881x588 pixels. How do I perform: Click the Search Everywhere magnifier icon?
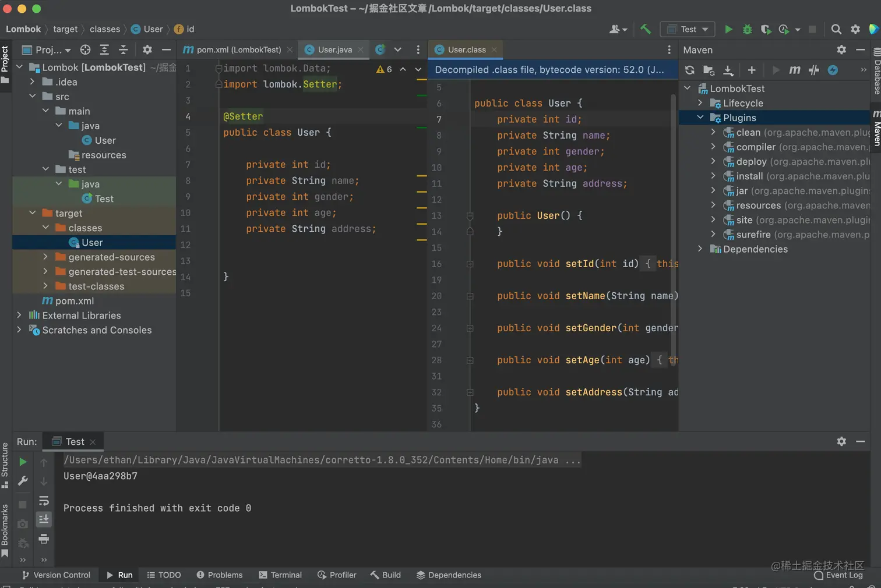pyautogui.click(x=836, y=29)
